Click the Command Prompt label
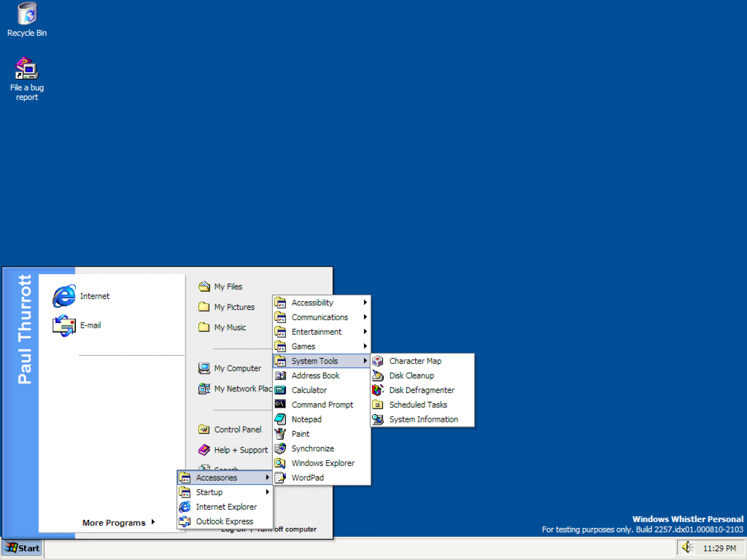This screenshot has width=747, height=560. click(322, 405)
